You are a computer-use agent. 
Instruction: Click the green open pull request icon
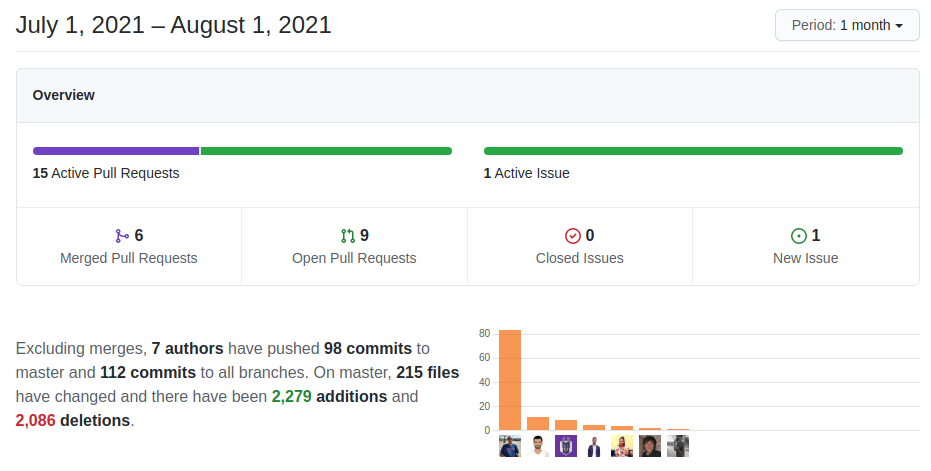coord(348,236)
